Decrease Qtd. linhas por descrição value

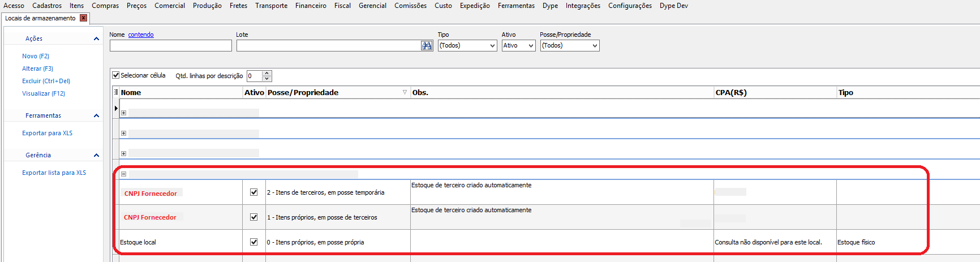point(267,79)
